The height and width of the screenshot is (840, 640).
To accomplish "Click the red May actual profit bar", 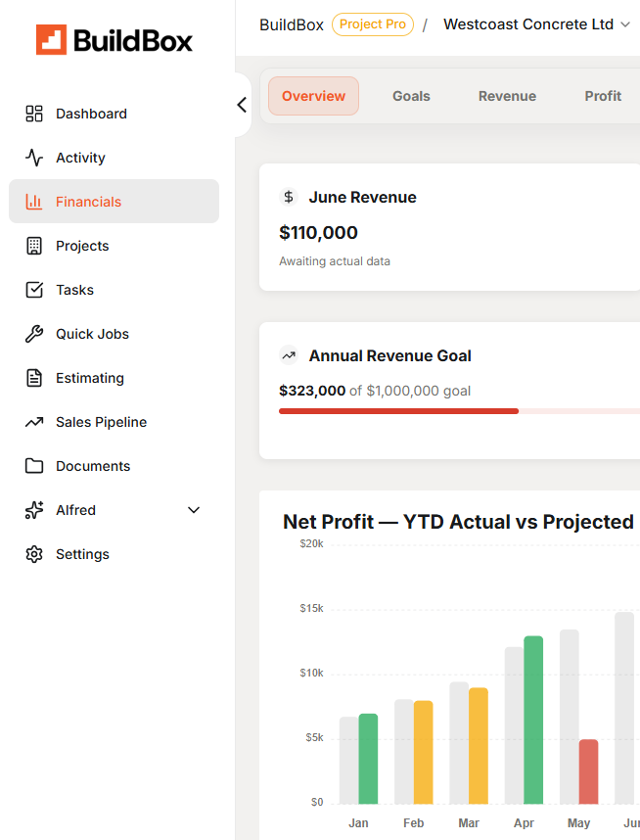I will (x=588, y=771).
